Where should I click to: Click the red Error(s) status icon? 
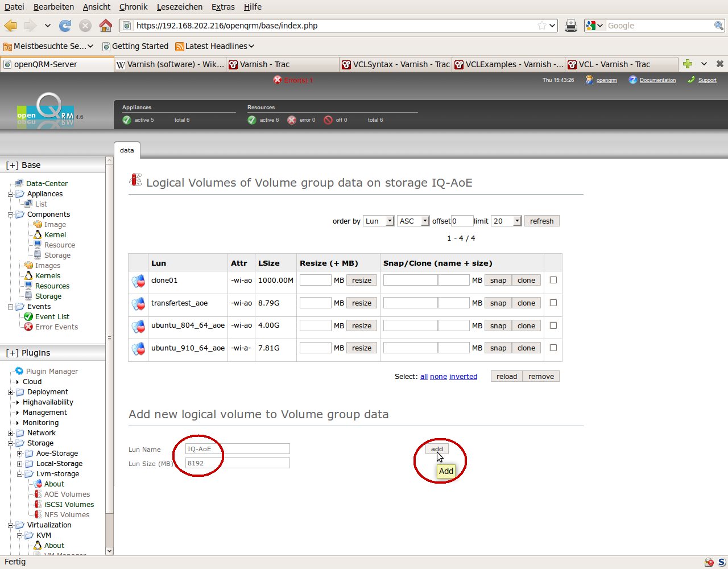click(278, 80)
